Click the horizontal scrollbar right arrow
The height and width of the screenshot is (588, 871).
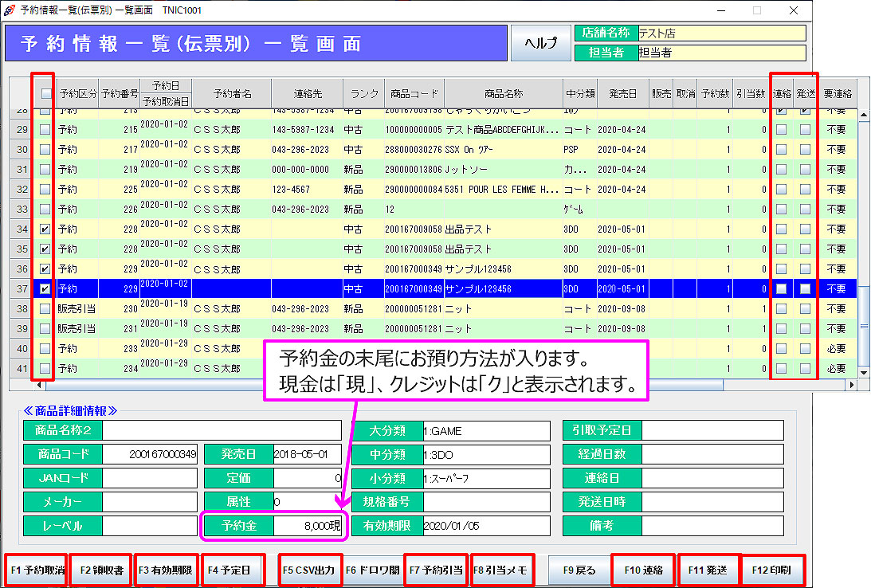(x=852, y=385)
